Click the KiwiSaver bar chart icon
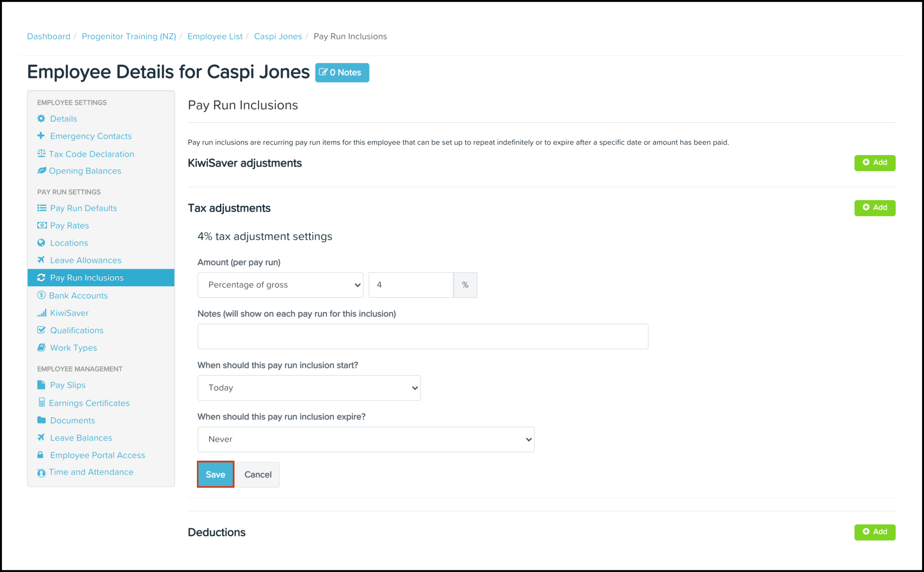The image size is (924, 572). click(x=42, y=313)
